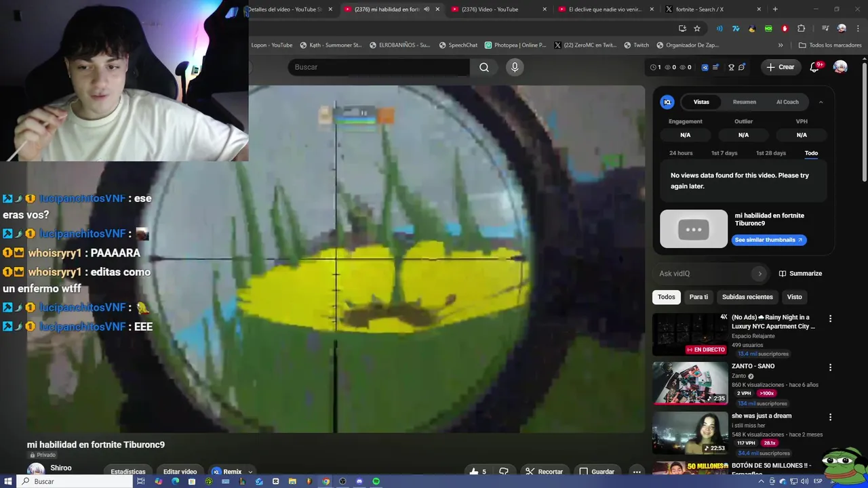Click the Summarize button
The width and height of the screenshot is (868, 488).
(800, 274)
